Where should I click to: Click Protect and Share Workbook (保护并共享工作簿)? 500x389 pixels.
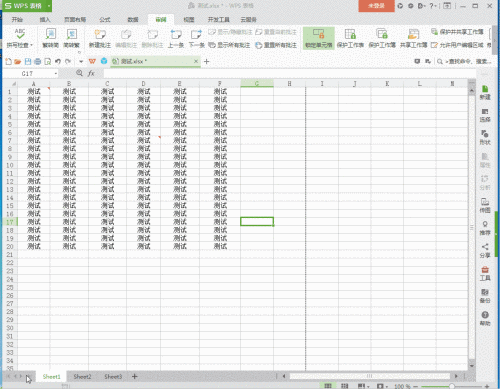click(x=457, y=32)
